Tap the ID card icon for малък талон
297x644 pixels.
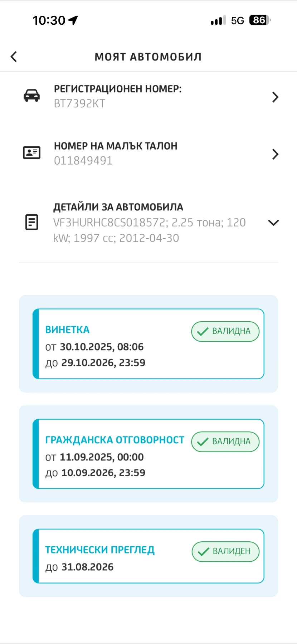(31, 153)
